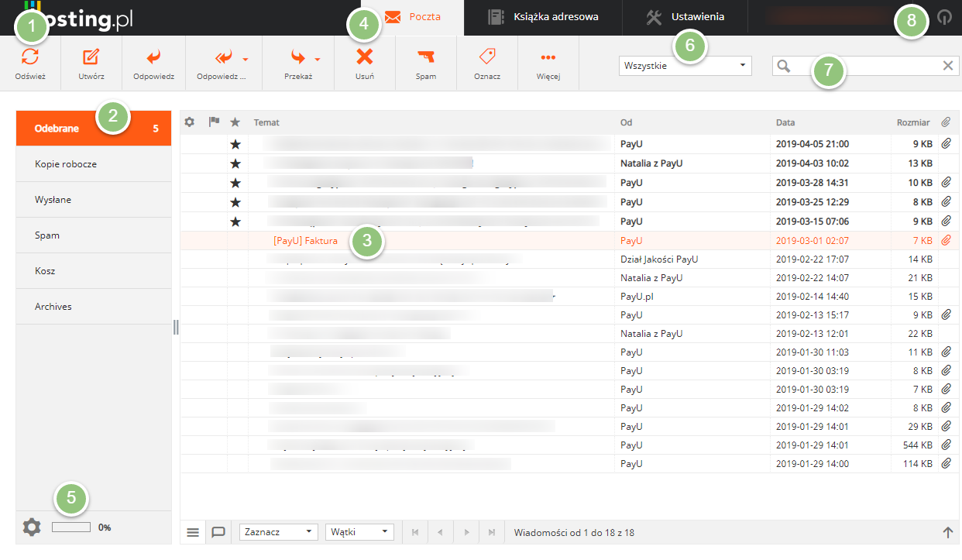
Task: Open the Spam folder in sidebar
Action: tap(94, 235)
